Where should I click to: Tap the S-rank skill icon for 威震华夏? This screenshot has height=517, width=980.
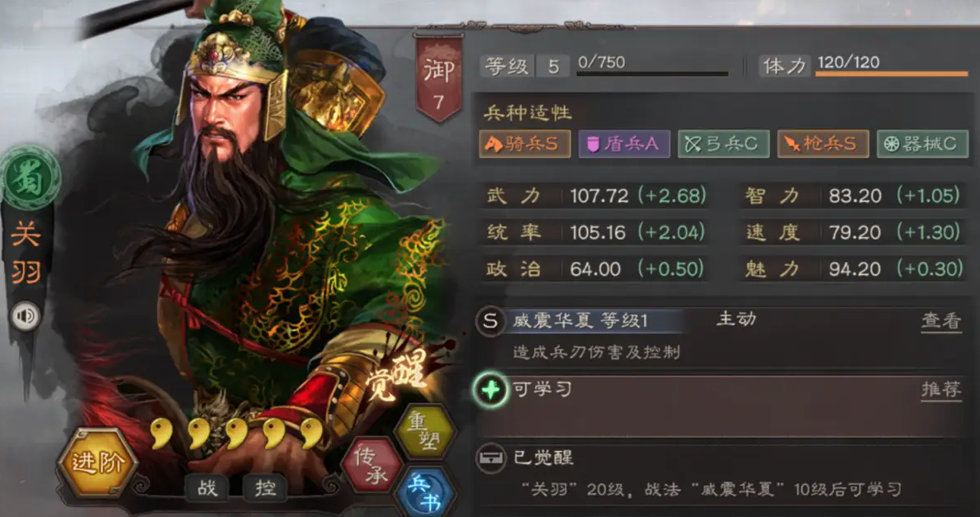pyautogui.click(x=490, y=322)
